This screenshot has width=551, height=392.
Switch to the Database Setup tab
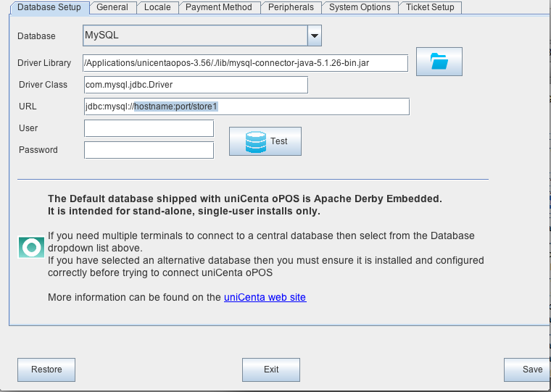(49, 7)
